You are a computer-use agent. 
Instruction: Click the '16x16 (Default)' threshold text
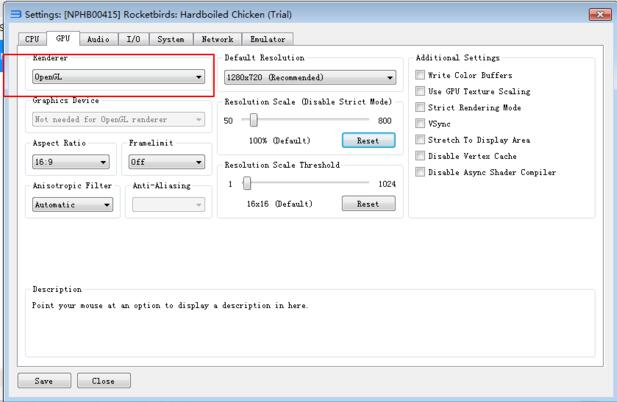279,204
